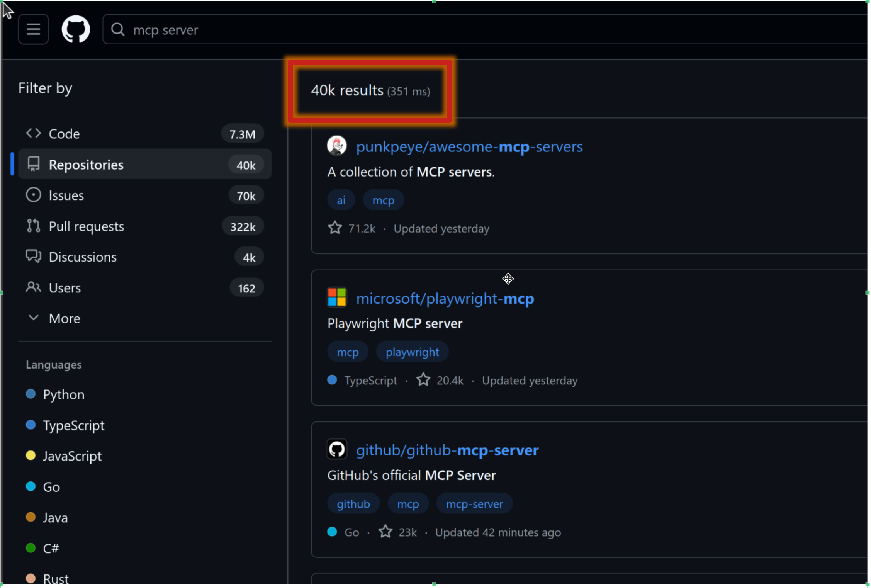The image size is (871, 588).
Task: Open the github/github-mcp-server repository
Action: (447, 450)
